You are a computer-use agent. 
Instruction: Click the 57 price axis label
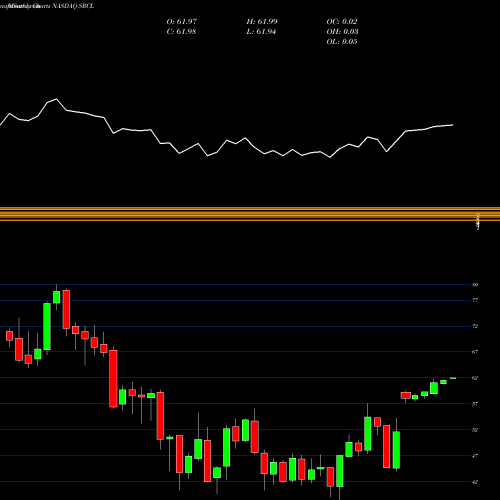pyautogui.click(x=475, y=404)
